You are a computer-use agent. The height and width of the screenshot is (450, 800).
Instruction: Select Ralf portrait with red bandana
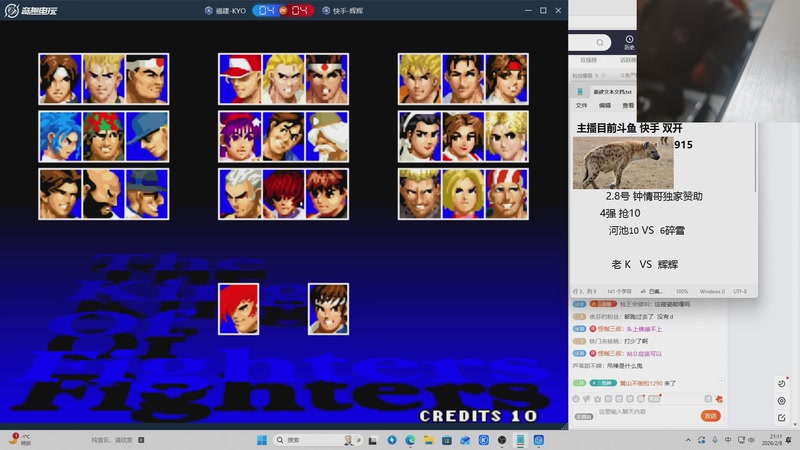point(104,137)
